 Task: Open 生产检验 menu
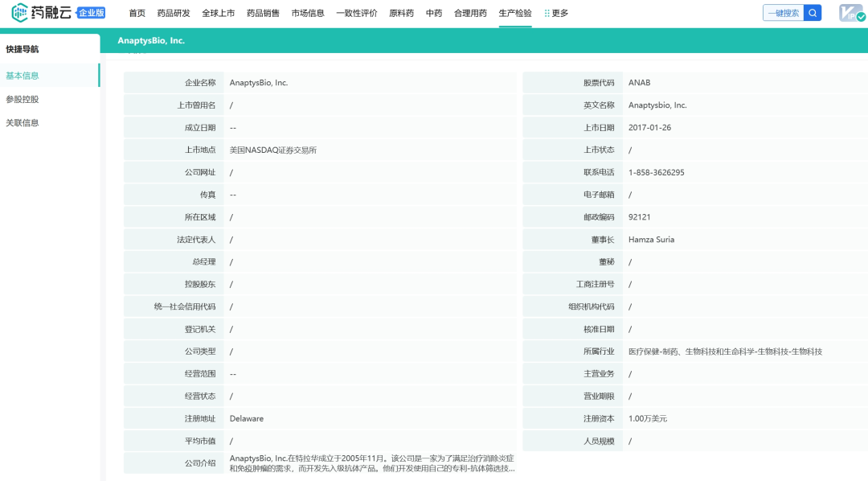(515, 14)
